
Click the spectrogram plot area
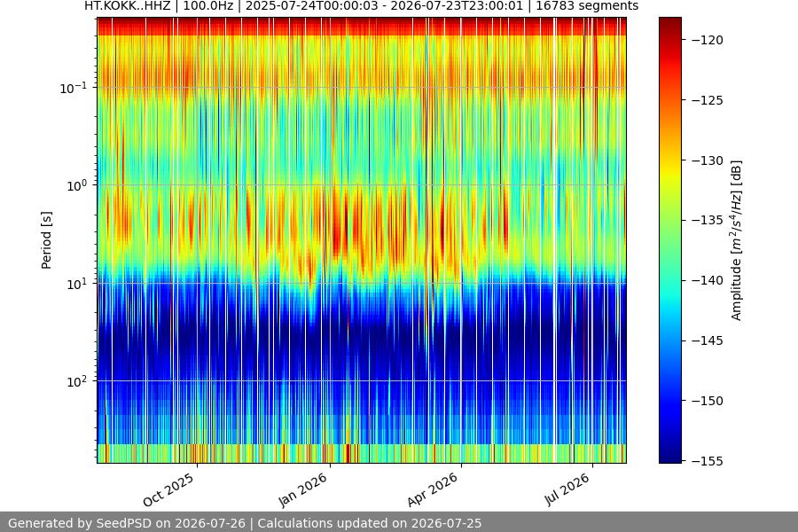pos(362,240)
